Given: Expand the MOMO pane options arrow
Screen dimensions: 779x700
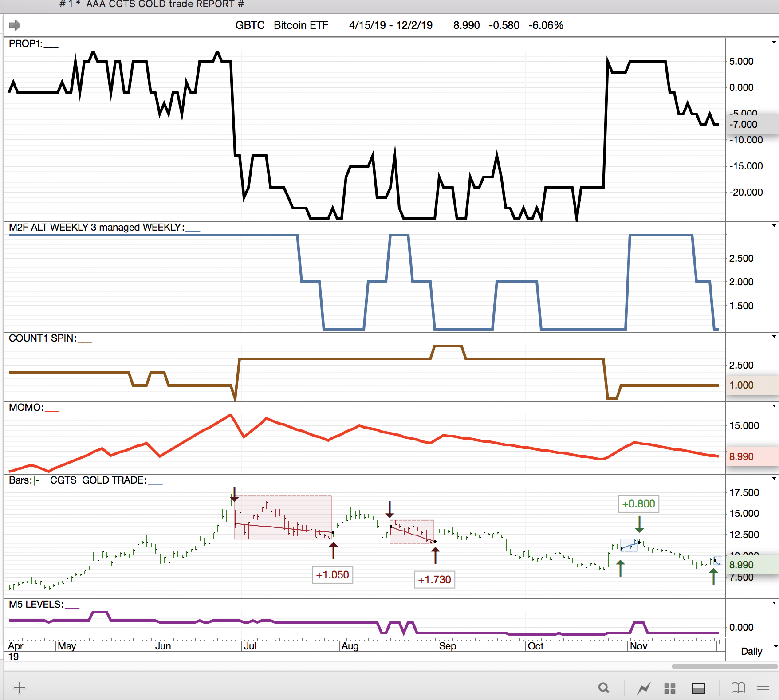Looking at the screenshot, I should 774,406.
